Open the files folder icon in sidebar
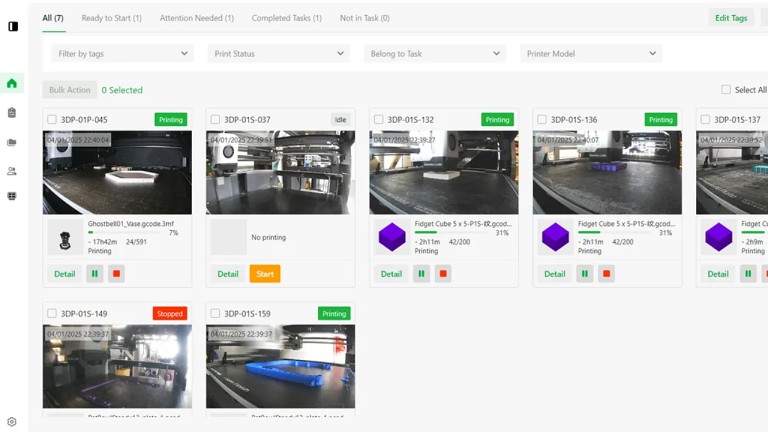 click(12, 143)
